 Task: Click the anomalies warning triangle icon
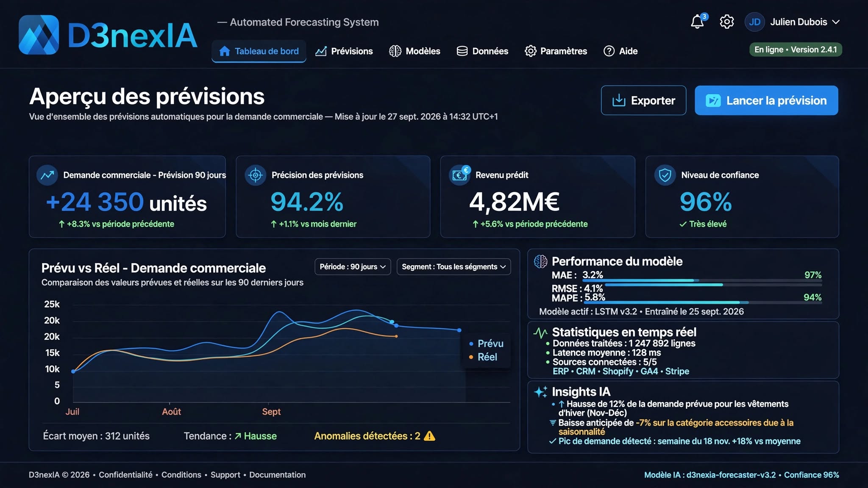click(429, 436)
